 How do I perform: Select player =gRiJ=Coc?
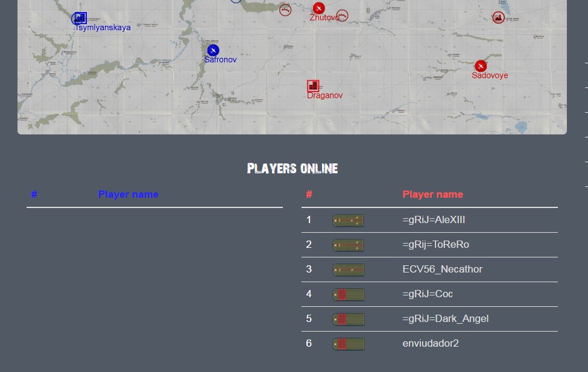click(428, 294)
